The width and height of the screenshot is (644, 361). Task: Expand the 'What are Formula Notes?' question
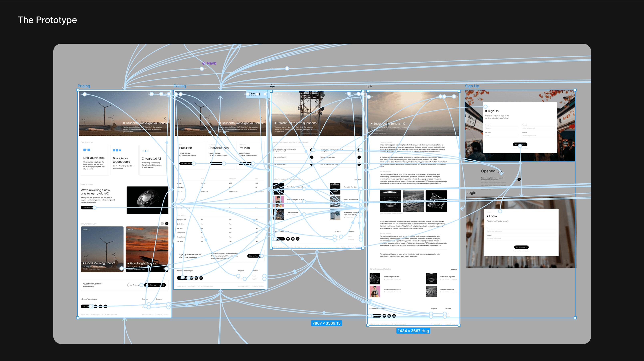tap(359, 157)
